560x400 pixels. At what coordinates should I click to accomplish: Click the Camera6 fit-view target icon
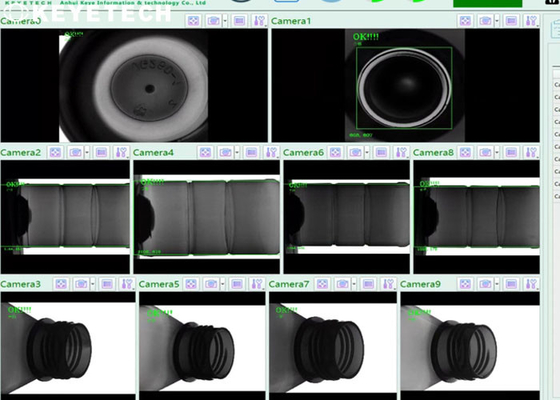(335, 152)
